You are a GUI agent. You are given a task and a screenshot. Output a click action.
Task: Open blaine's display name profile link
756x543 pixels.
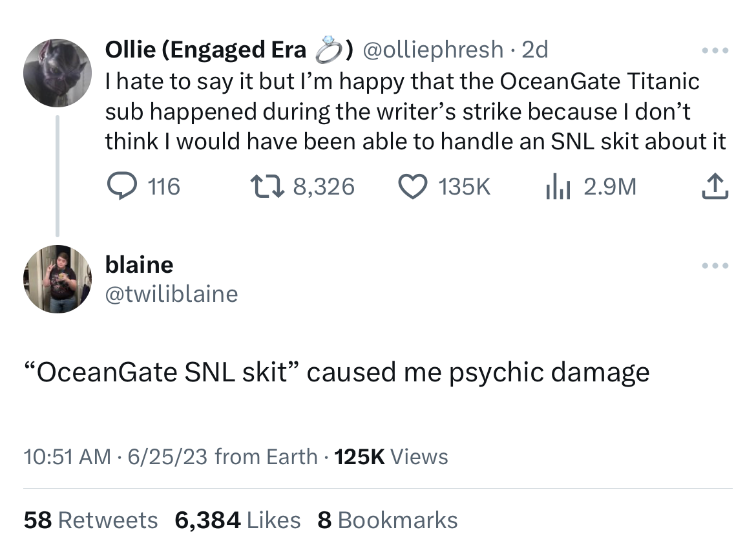point(139,264)
